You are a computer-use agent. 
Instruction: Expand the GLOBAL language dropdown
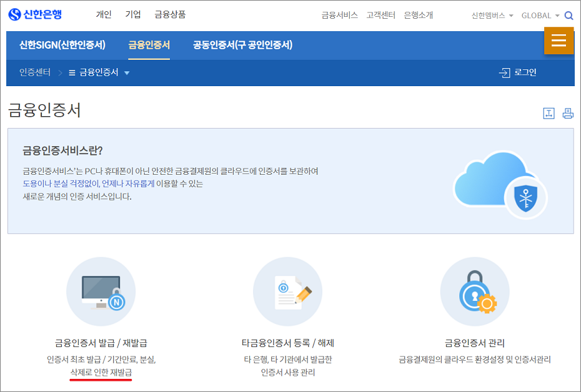(540, 16)
